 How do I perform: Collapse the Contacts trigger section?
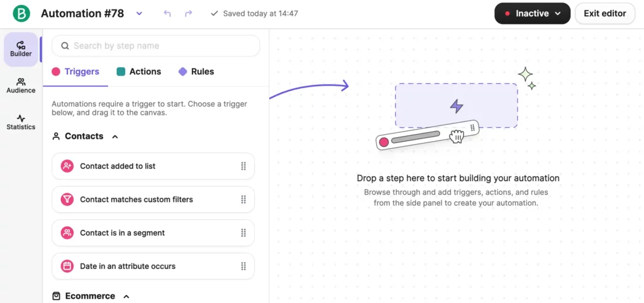[x=115, y=136]
